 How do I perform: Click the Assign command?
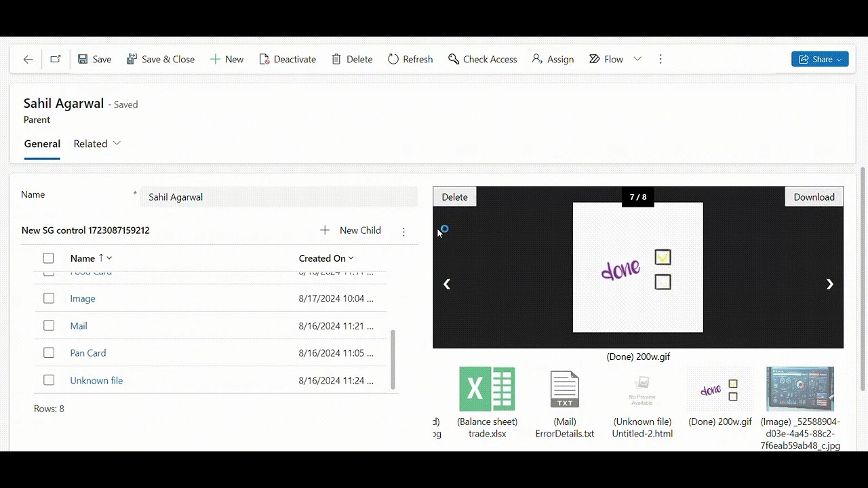pyautogui.click(x=553, y=60)
